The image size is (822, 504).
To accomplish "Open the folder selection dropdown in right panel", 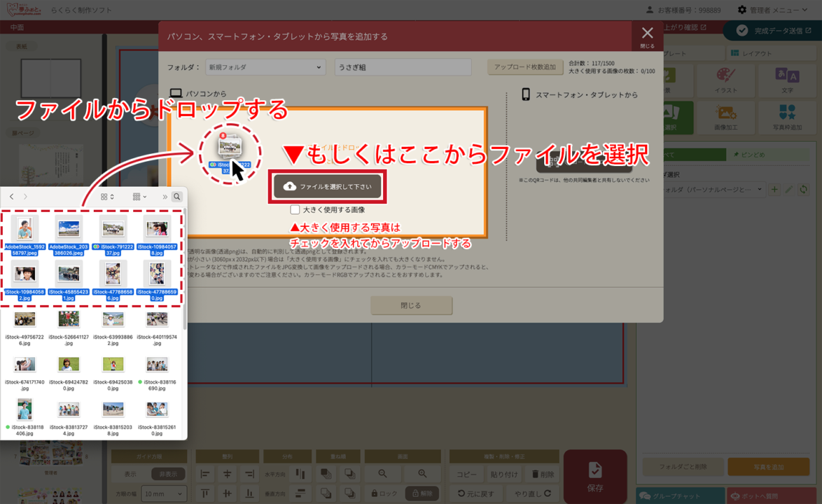I will click(713, 190).
